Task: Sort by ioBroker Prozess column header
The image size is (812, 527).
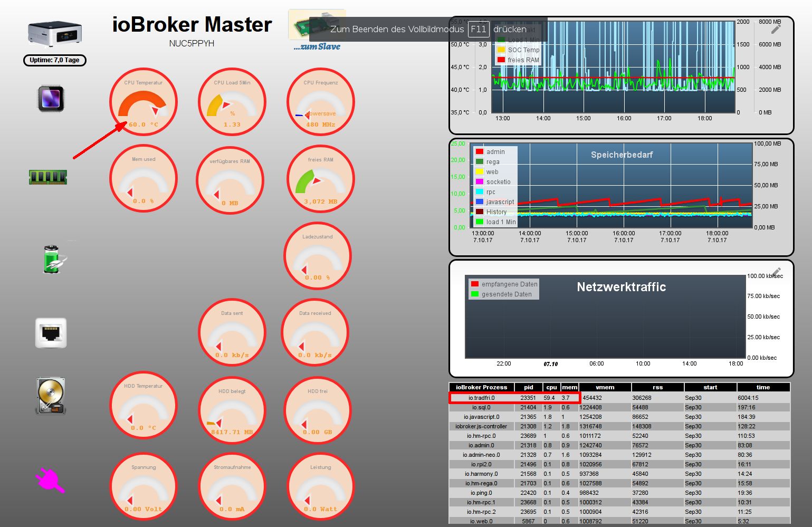Action: (481, 387)
